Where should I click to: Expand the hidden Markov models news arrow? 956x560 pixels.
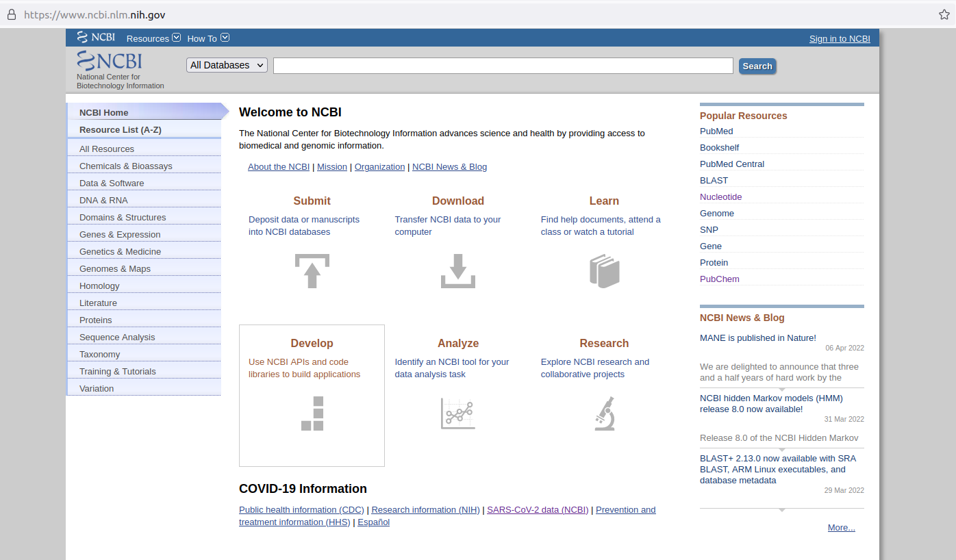click(x=782, y=449)
